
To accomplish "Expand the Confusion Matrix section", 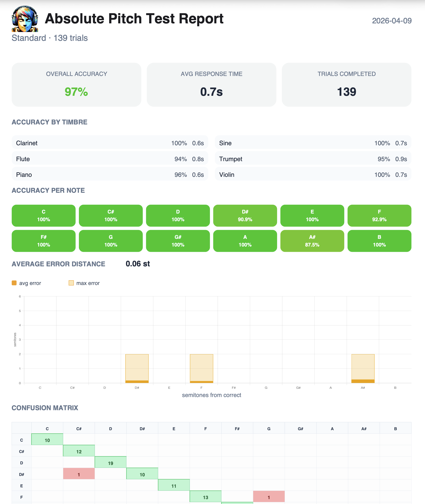I will coord(45,408).
